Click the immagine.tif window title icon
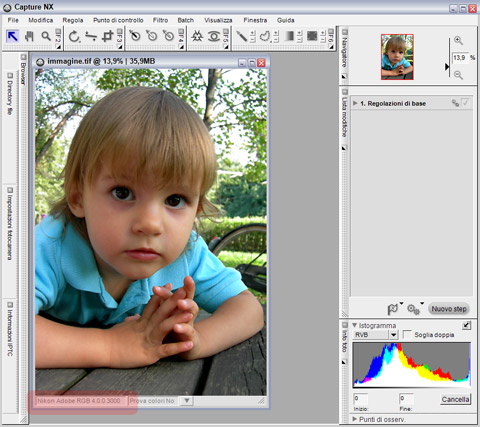The width and height of the screenshot is (480, 427). click(40, 62)
